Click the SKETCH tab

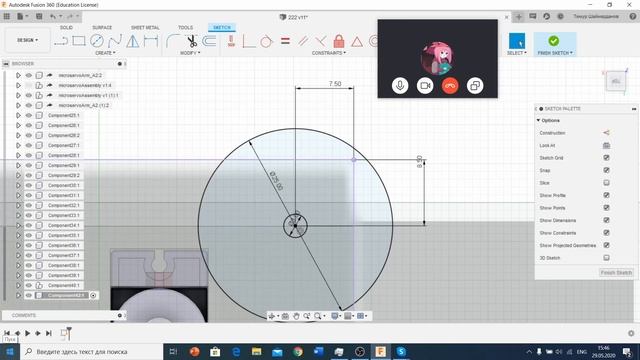click(222, 27)
